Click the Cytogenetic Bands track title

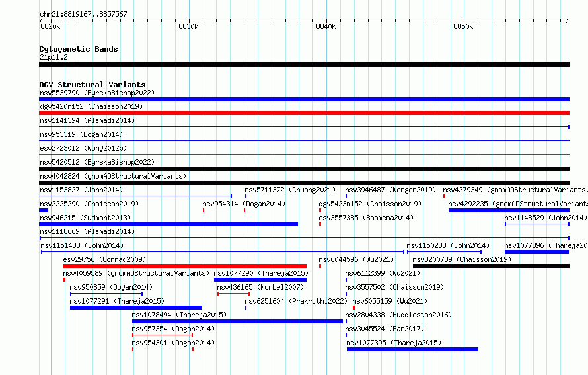[x=79, y=49]
